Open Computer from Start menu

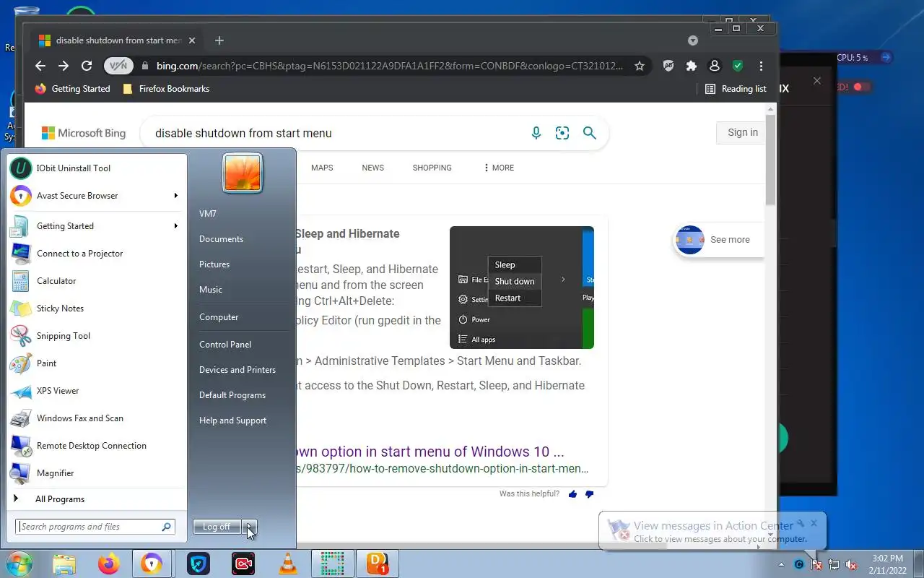[219, 317]
